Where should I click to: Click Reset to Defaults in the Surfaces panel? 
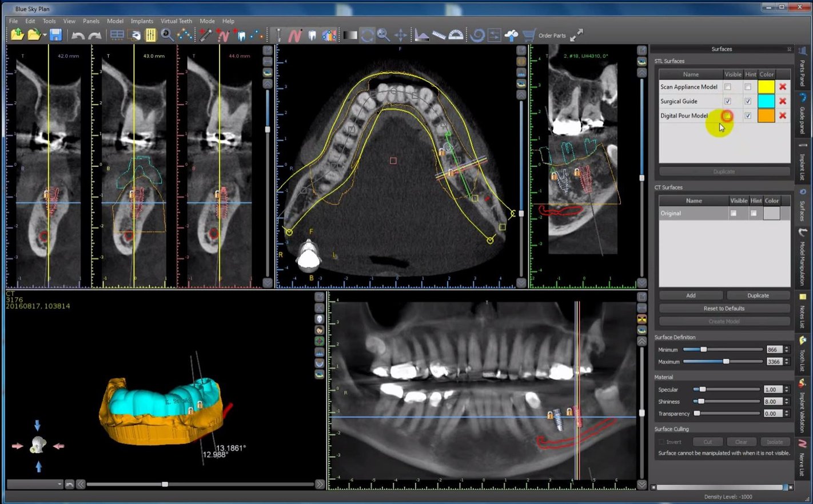(724, 308)
